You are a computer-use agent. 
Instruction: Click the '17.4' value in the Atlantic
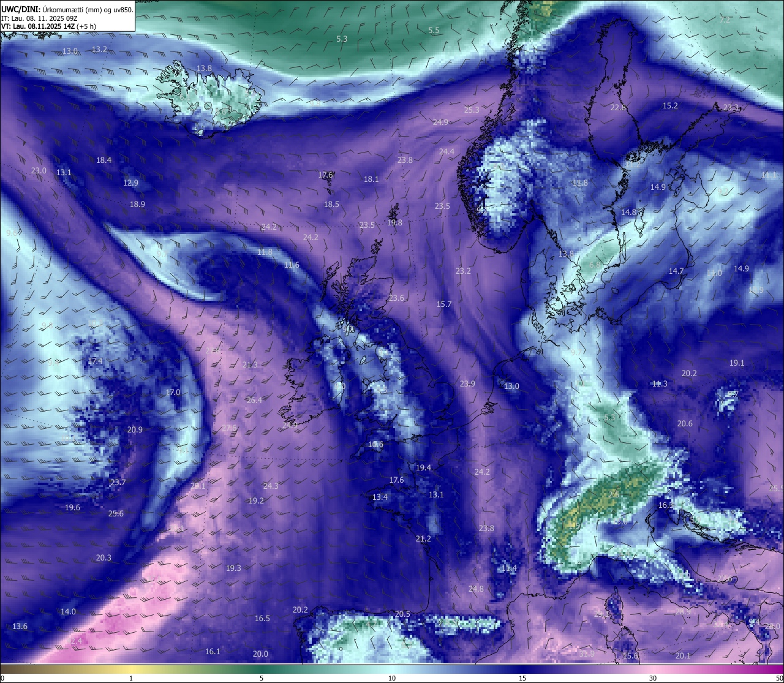click(96, 361)
